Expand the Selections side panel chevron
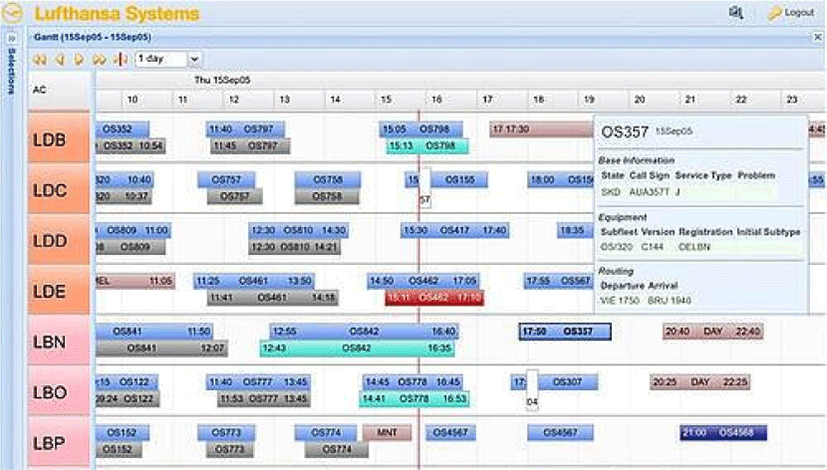The height and width of the screenshot is (470, 827). [x=12, y=38]
